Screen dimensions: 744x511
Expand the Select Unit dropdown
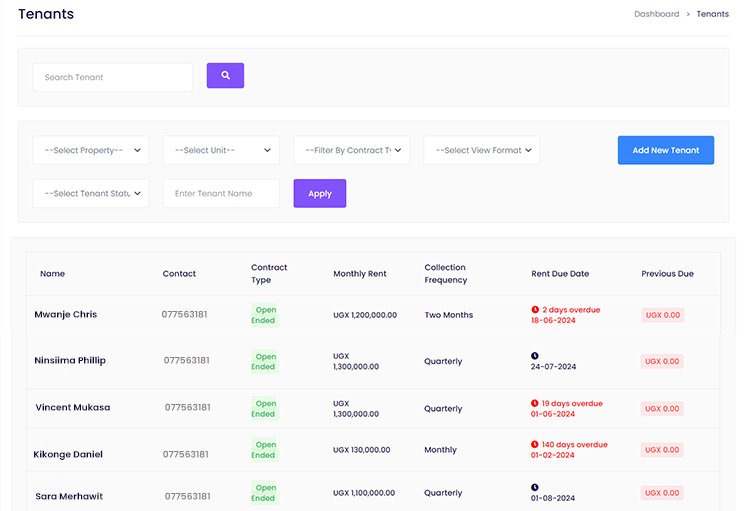pos(221,150)
